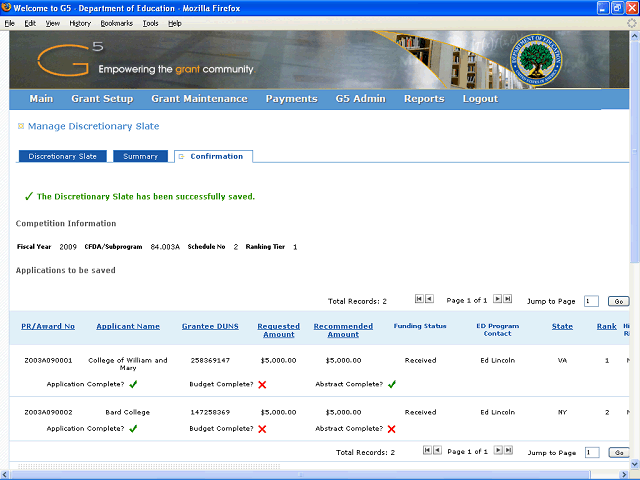
Task: Sort by Applicant Name column header
Action: (x=128, y=326)
